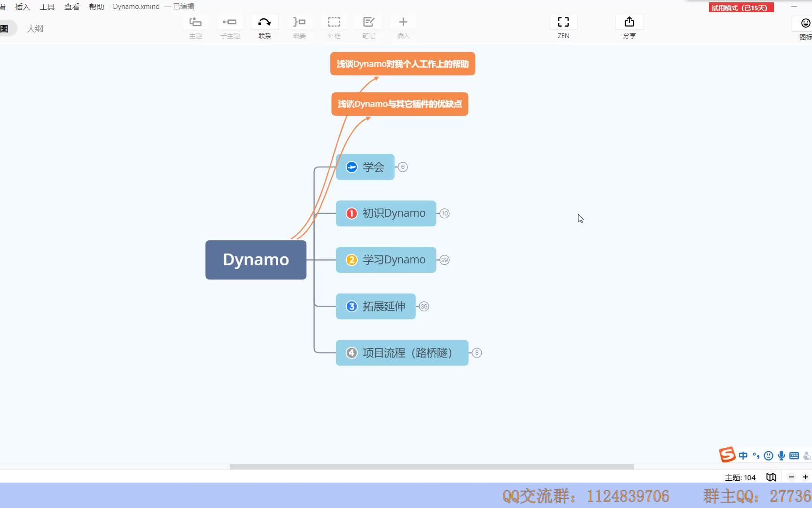Open map overview icon in status bar
Image resolution: width=812 pixels, height=508 pixels.
click(771, 477)
